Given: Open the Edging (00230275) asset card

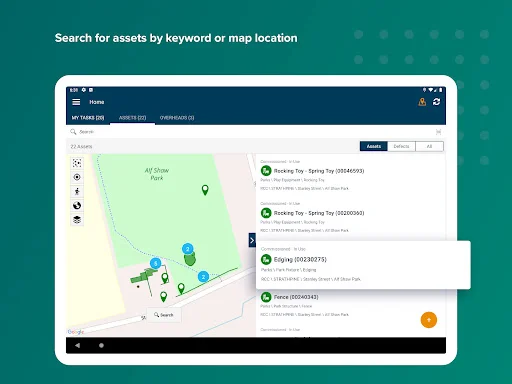Looking at the screenshot, I should click(x=363, y=265).
